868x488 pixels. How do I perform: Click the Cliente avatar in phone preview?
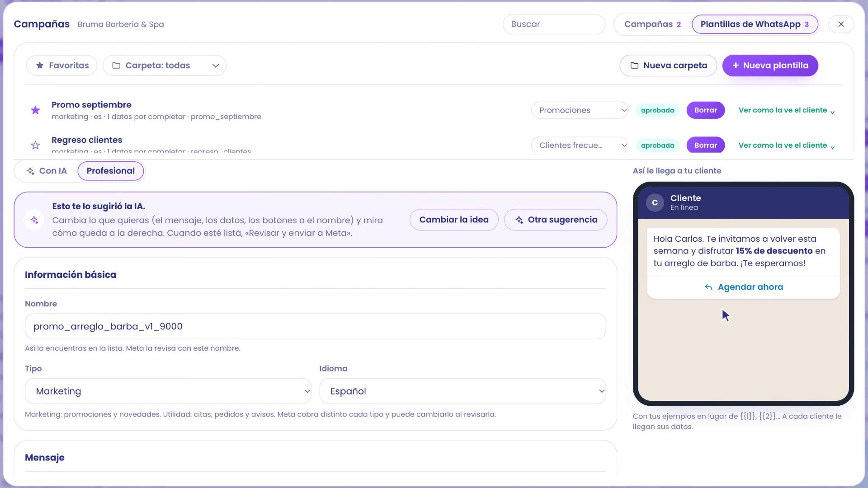tap(655, 203)
